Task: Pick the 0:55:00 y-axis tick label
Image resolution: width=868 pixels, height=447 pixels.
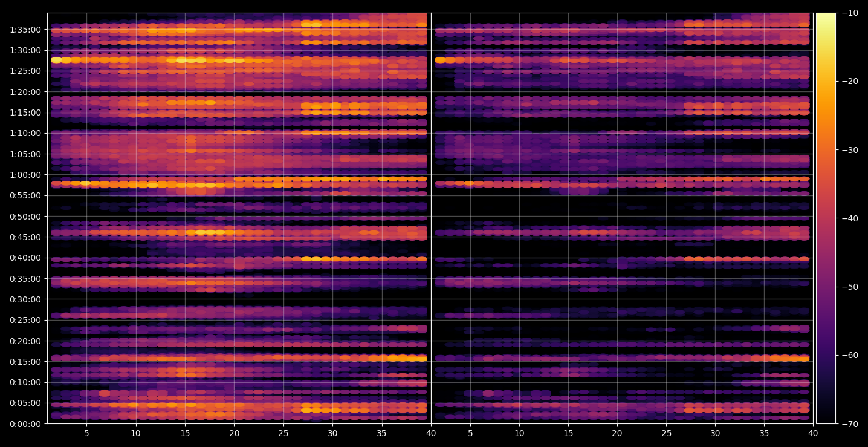Action: point(25,195)
